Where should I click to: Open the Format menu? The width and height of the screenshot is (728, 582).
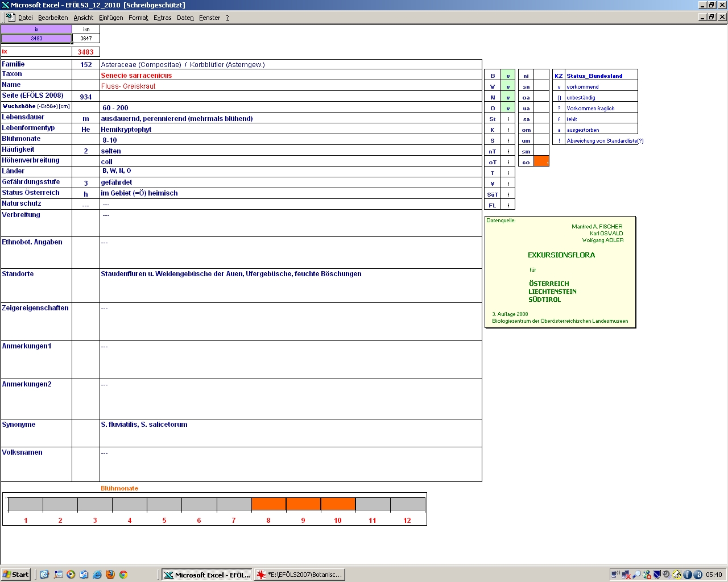click(138, 18)
